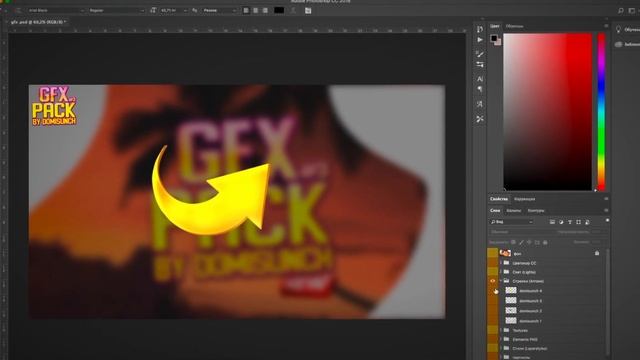This screenshot has height=360, width=640.
Task: Open the Color panel menu icon
Action: (x=606, y=26)
